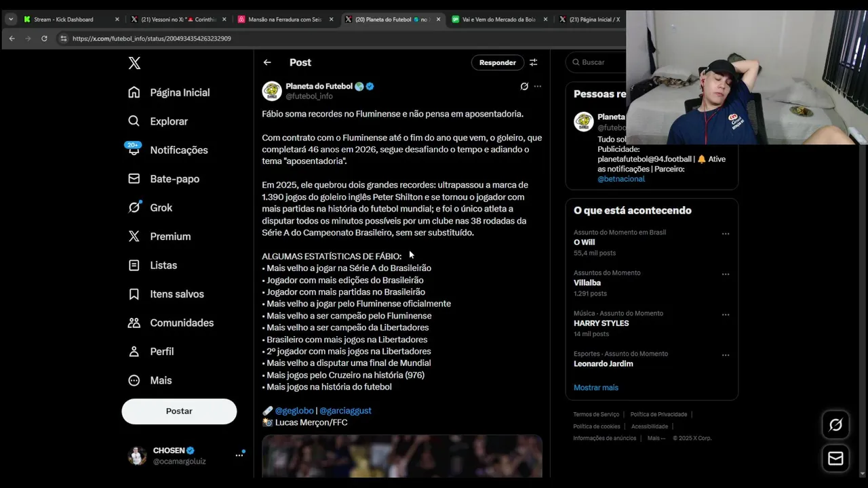Open the @futebol_info handle
The height and width of the screenshot is (488, 868).
309,96
